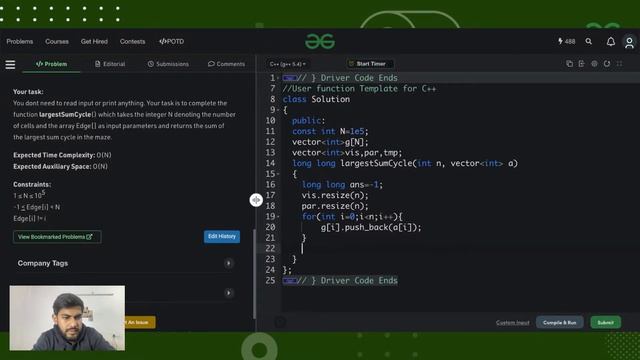Screen dimensions: 640x360
Task: Switch to the Submissions tab
Action: coord(168,64)
